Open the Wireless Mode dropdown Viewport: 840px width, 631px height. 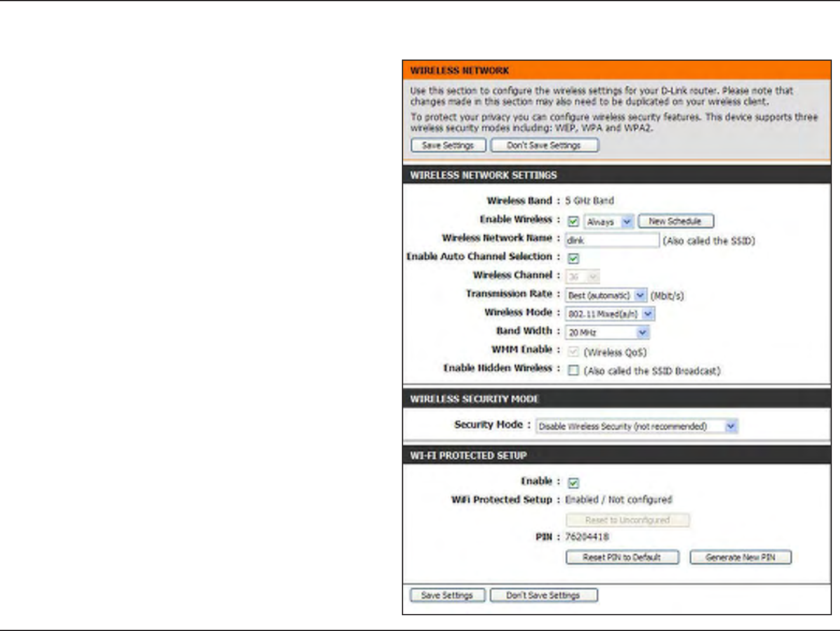coord(610,314)
